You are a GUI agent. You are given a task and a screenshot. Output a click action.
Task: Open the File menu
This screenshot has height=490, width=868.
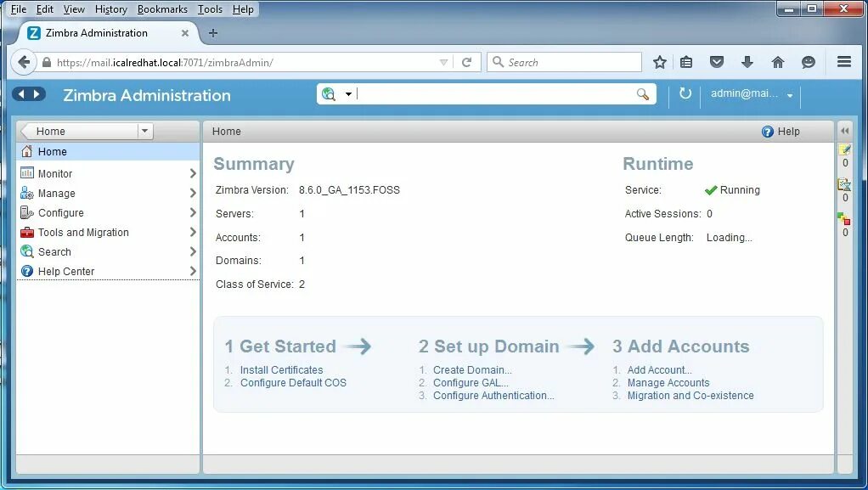[x=19, y=8]
